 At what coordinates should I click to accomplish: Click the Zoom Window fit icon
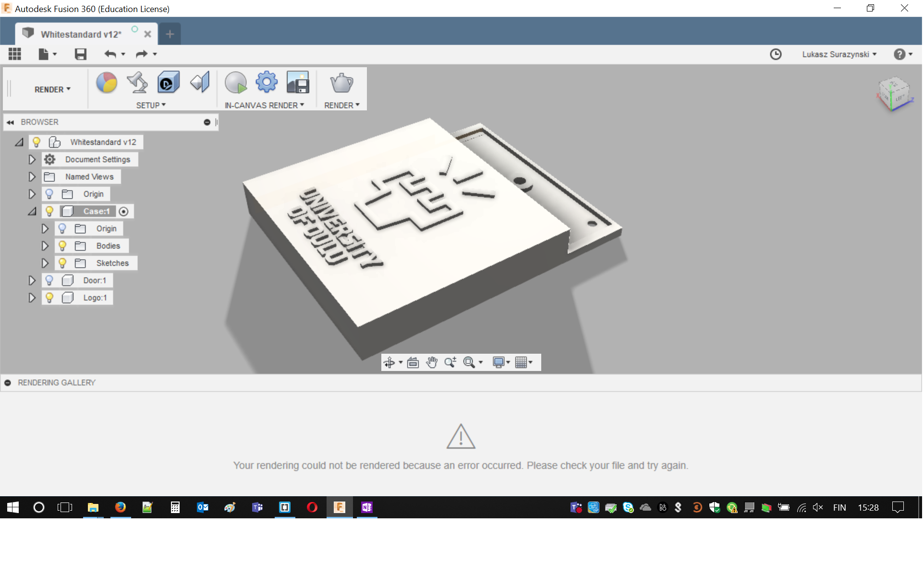(x=469, y=363)
